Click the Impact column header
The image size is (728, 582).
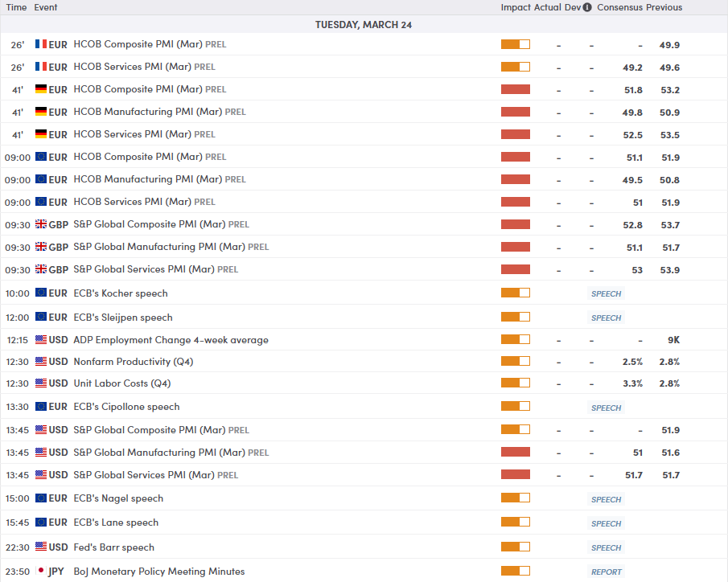click(516, 7)
